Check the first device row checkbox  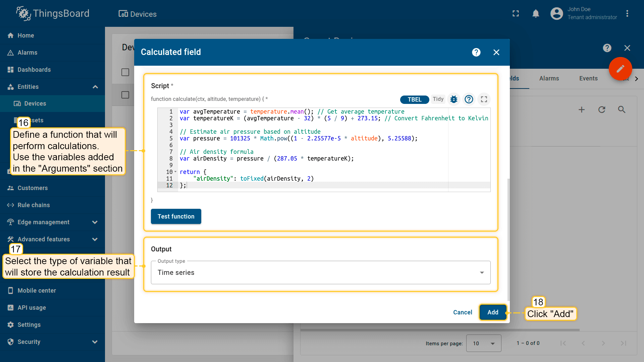(125, 95)
